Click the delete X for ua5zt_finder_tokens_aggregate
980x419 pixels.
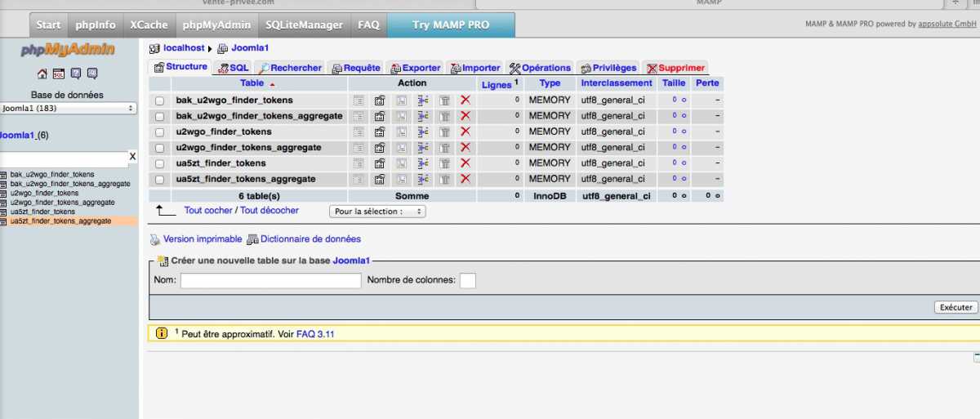(x=465, y=179)
